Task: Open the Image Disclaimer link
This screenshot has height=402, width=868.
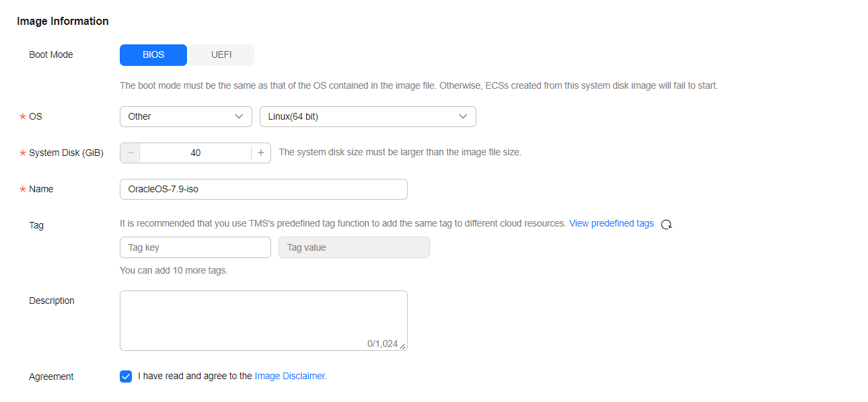Action: tap(290, 376)
